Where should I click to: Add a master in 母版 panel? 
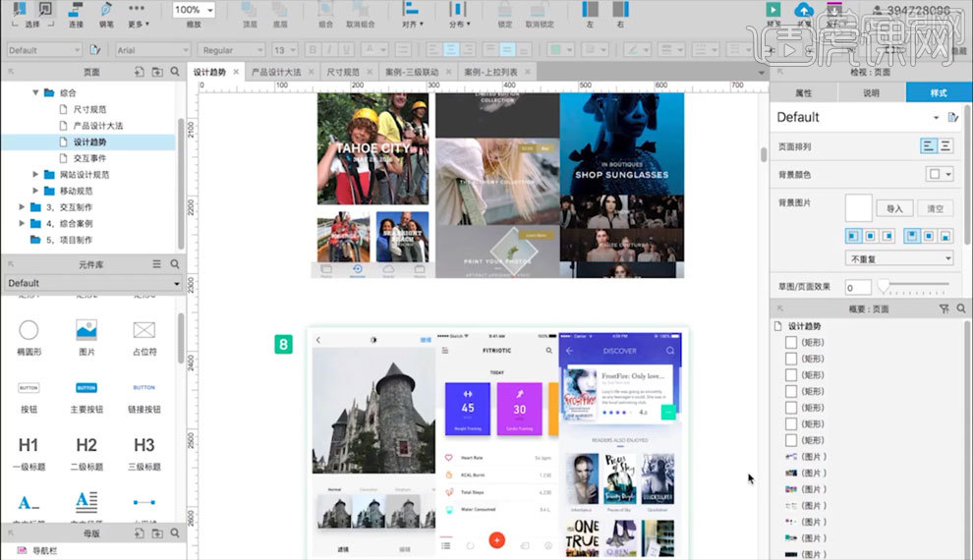click(x=139, y=533)
